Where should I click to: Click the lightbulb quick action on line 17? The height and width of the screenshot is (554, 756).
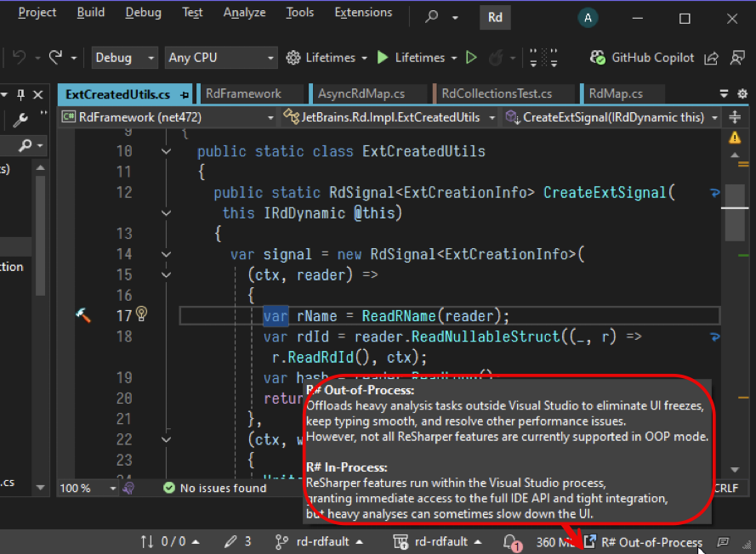point(141,314)
